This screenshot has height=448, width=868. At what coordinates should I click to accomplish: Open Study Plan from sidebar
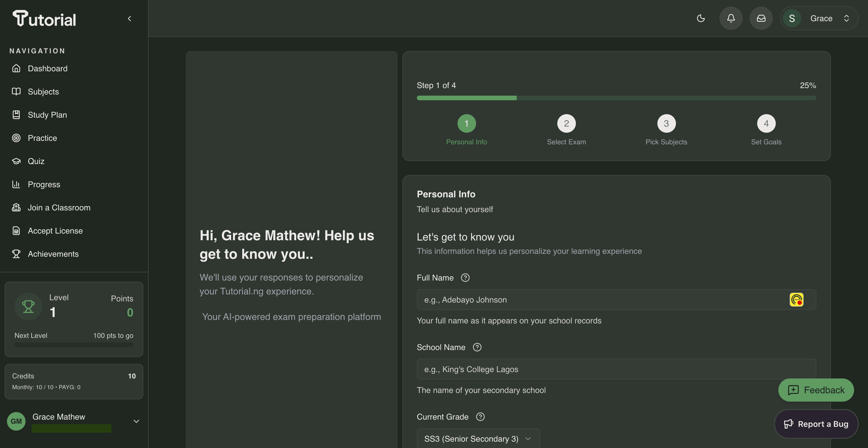pyautogui.click(x=47, y=115)
